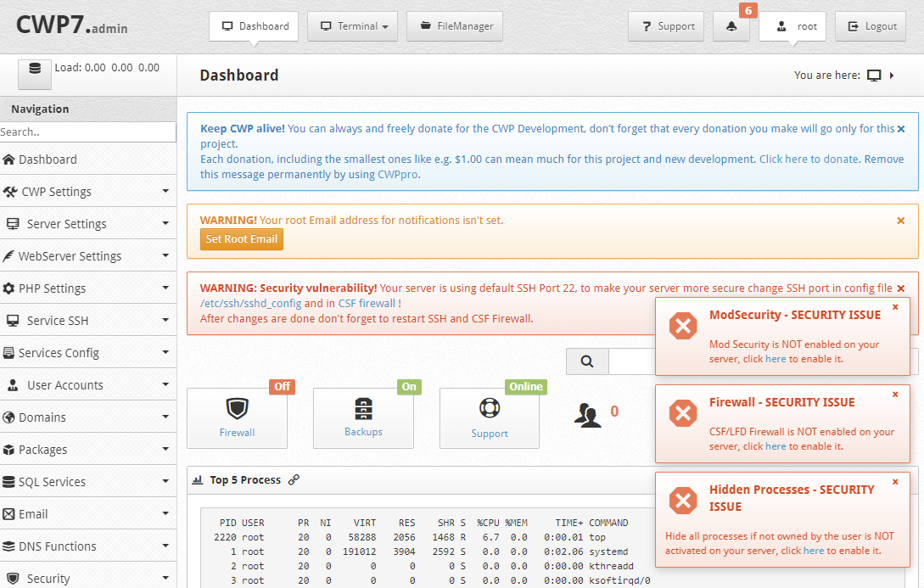Open the notifications bell icon

coord(731,26)
